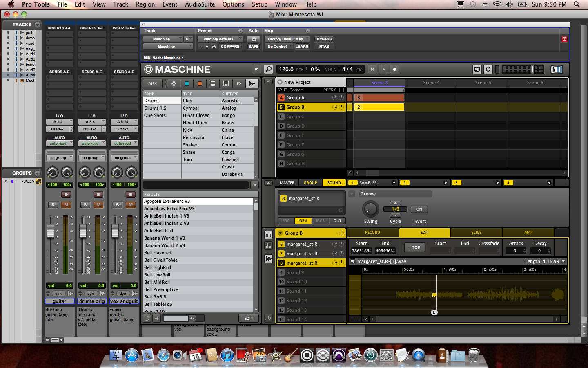Screen dimensions: 588x368
Task: Toggle browser prehear speaker icon
Action: 156,318
